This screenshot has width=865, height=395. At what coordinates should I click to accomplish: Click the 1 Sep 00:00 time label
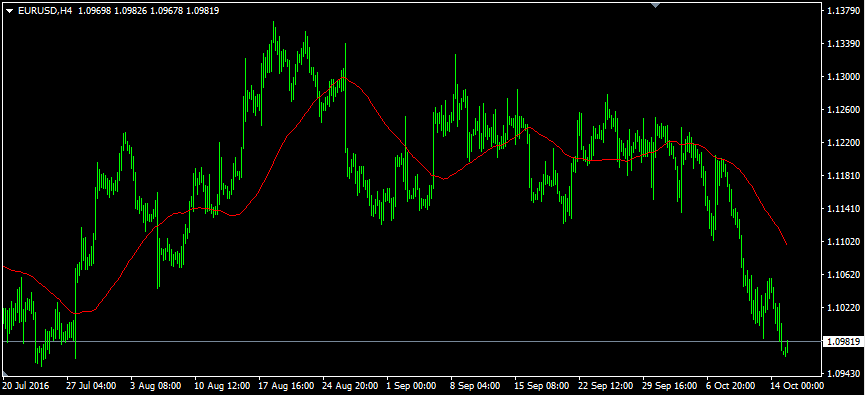[412, 386]
